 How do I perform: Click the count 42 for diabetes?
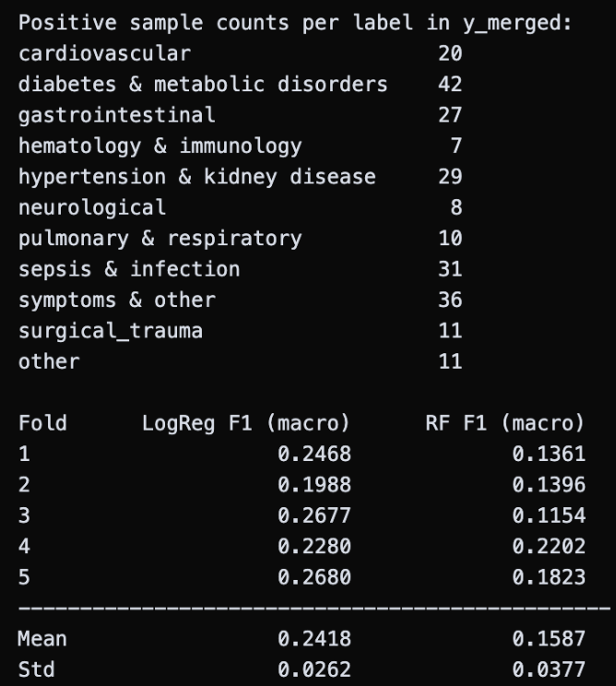click(x=450, y=85)
